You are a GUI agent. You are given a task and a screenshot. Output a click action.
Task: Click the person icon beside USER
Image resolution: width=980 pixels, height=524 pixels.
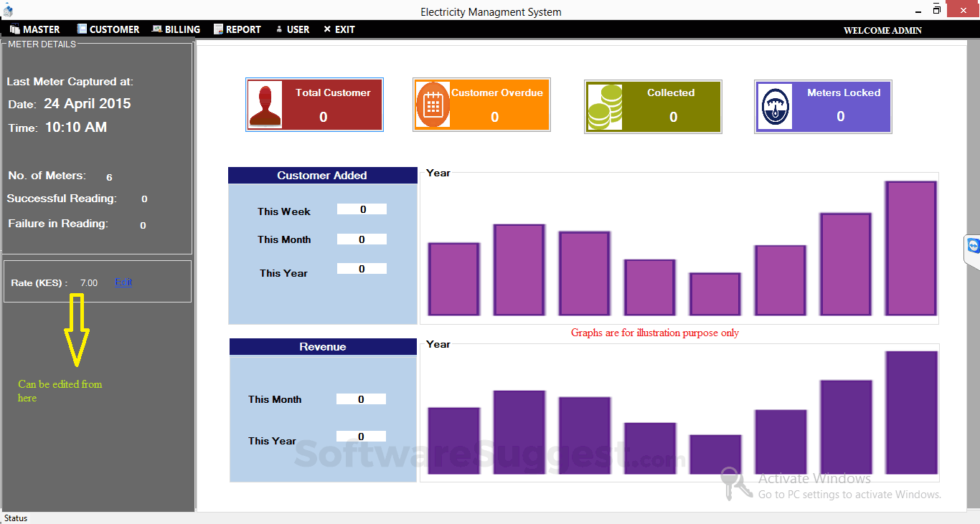(278, 29)
